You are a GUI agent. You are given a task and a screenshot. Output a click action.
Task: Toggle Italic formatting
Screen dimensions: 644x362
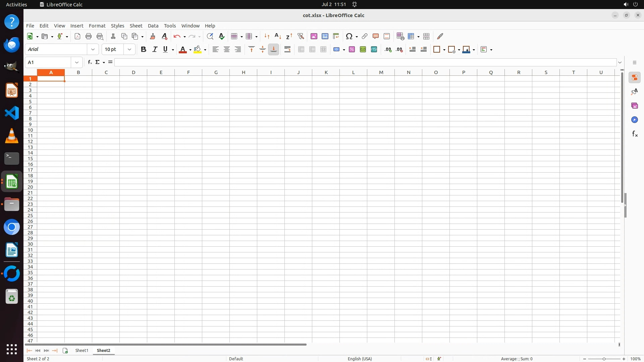(x=155, y=50)
